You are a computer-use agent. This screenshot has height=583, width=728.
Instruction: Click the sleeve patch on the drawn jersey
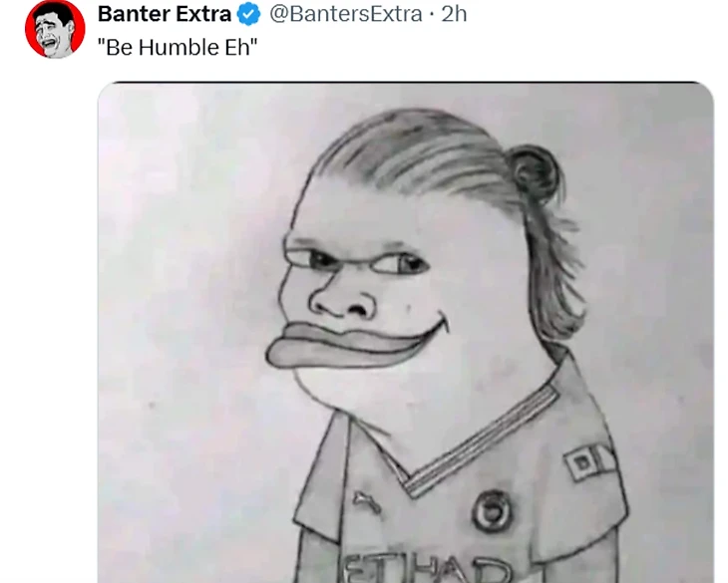(590, 460)
